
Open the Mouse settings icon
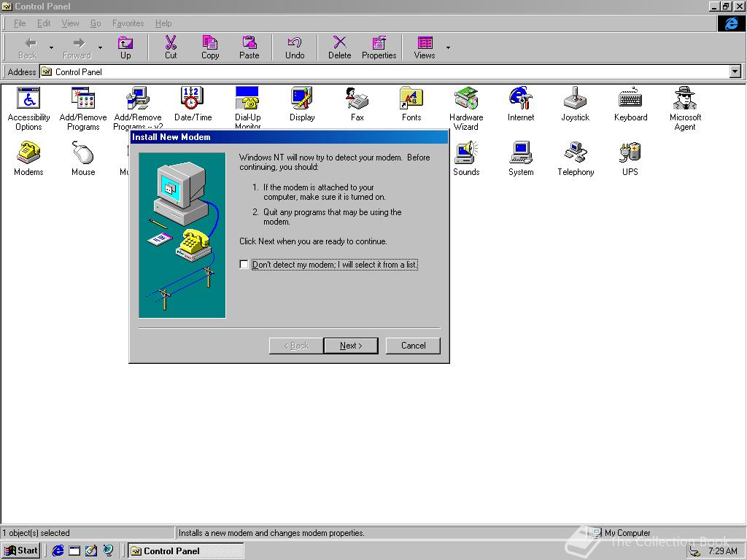83,158
